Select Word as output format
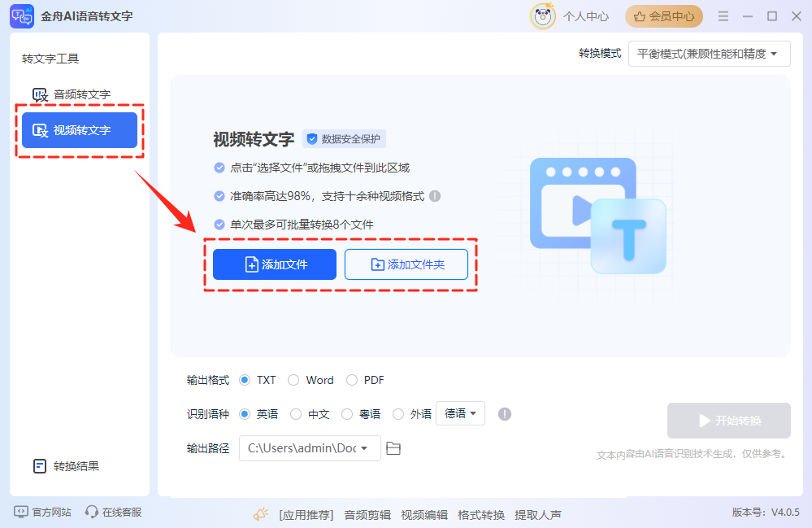The height and width of the screenshot is (528, 812). pyautogui.click(x=294, y=380)
